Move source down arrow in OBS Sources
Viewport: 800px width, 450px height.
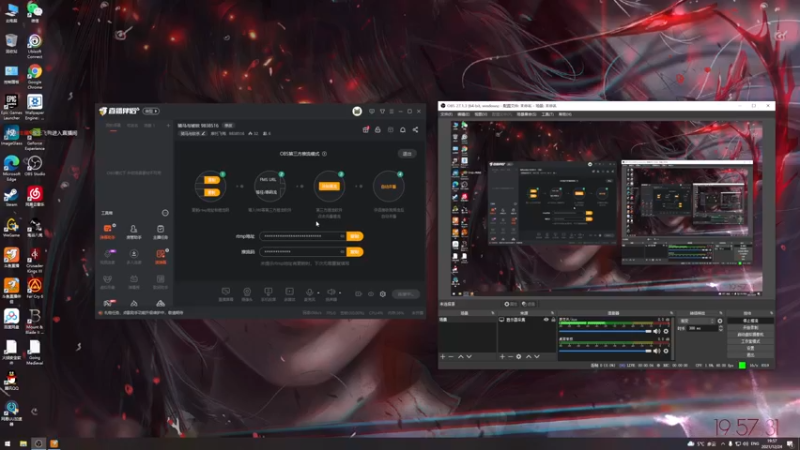(537, 357)
